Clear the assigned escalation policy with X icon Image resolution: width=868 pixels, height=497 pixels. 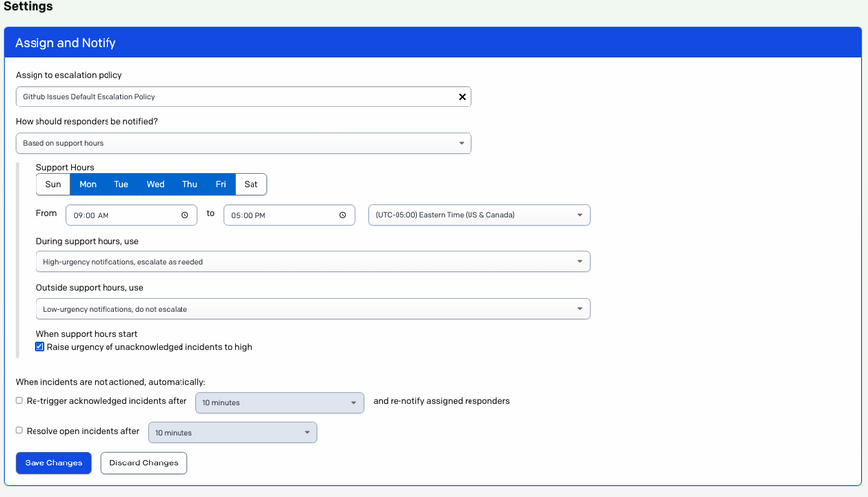(x=462, y=97)
